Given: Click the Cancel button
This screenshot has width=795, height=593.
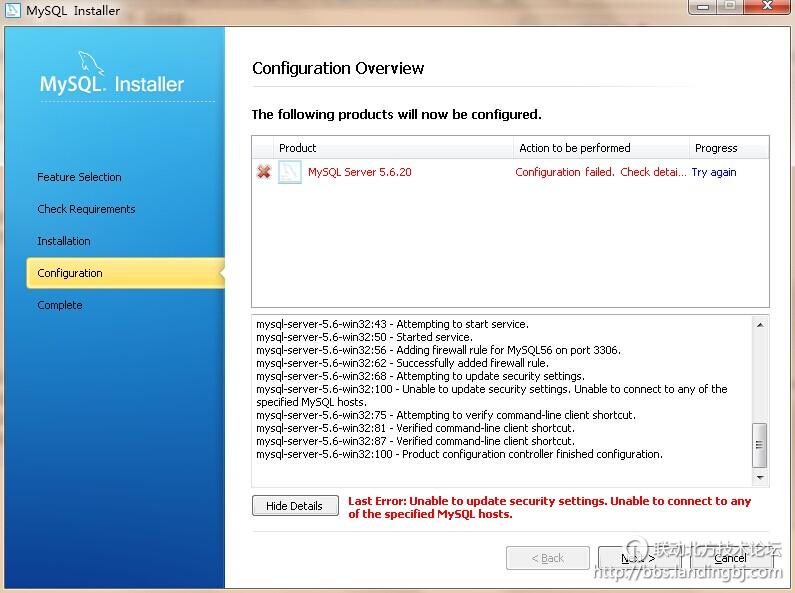Looking at the screenshot, I should [730, 558].
